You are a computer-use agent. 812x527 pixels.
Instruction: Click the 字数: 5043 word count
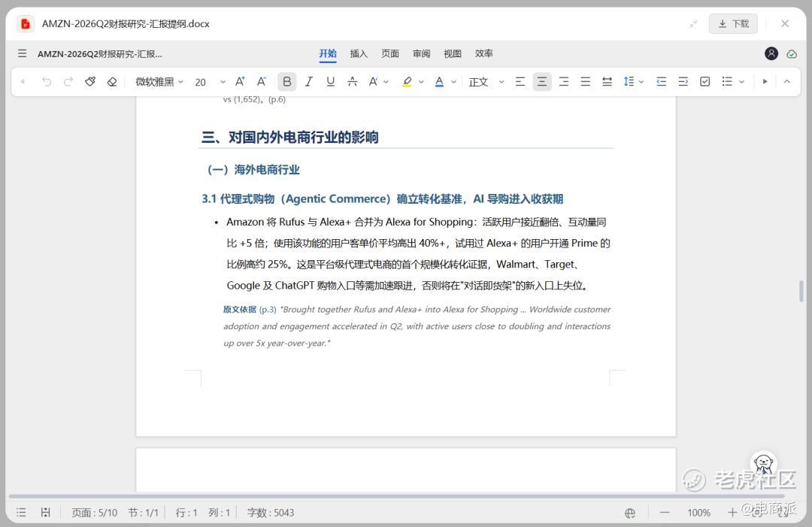click(271, 513)
